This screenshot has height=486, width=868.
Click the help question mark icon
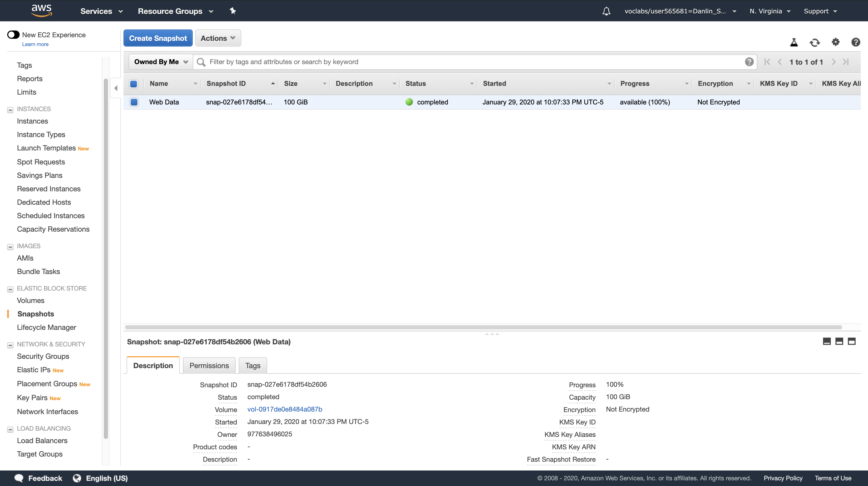(x=855, y=42)
